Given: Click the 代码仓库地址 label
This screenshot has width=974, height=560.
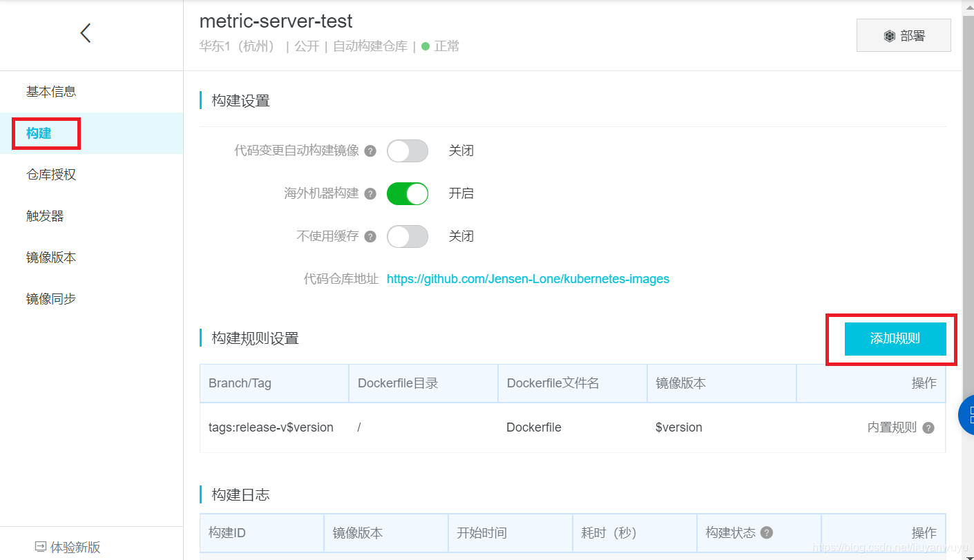Looking at the screenshot, I should pos(341,279).
